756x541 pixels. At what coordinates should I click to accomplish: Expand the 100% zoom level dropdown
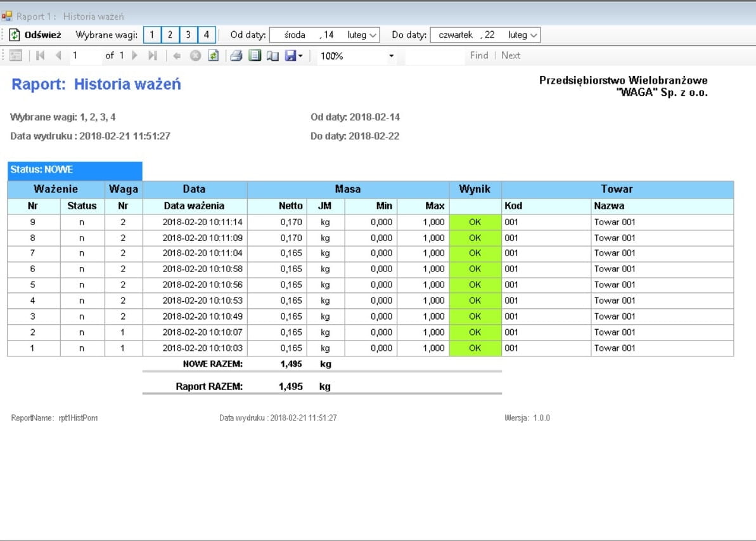[x=391, y=56]
